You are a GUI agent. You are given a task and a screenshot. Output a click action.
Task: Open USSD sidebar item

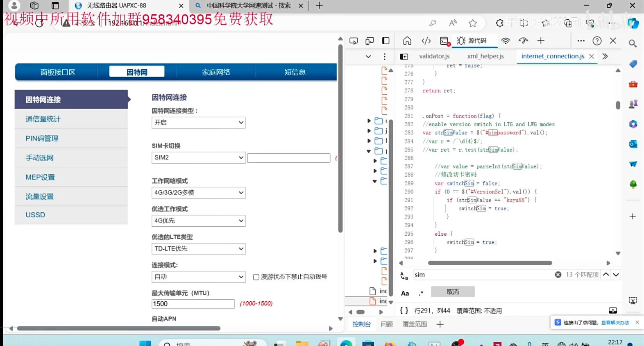pyautogui.click(x=71, y=215)
